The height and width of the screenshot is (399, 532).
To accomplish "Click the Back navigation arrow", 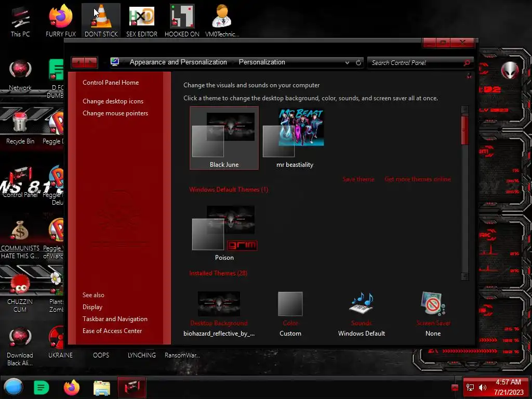I will point(78,62).
